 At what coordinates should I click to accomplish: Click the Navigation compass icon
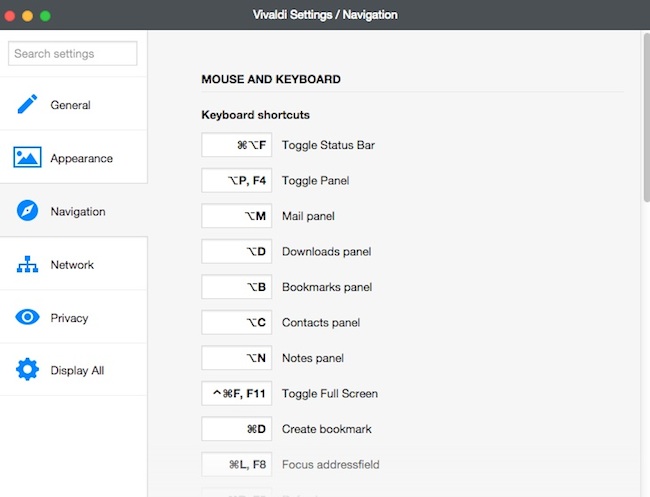click(27, 211)
